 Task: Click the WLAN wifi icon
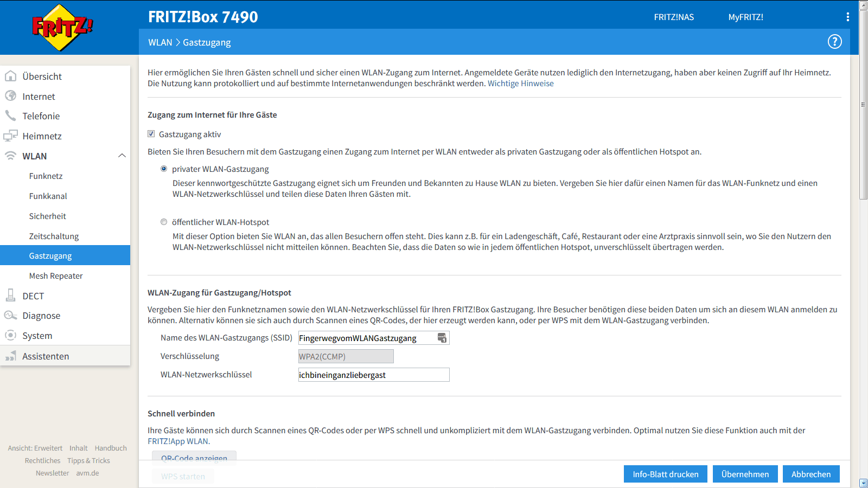coord(10,156)
